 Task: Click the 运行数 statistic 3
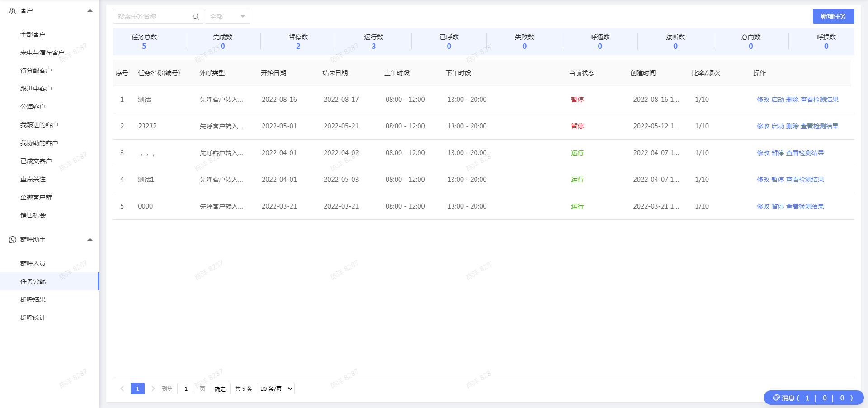pyautogui.click(x=373, y=46)
